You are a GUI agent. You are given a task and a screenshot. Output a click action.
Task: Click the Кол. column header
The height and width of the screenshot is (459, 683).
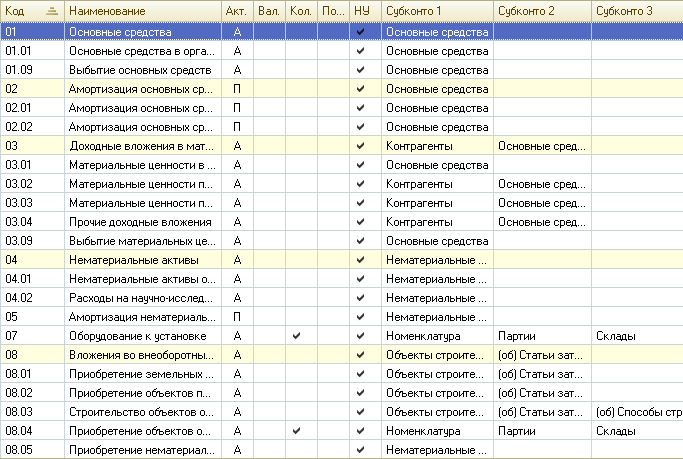(301, 11)
